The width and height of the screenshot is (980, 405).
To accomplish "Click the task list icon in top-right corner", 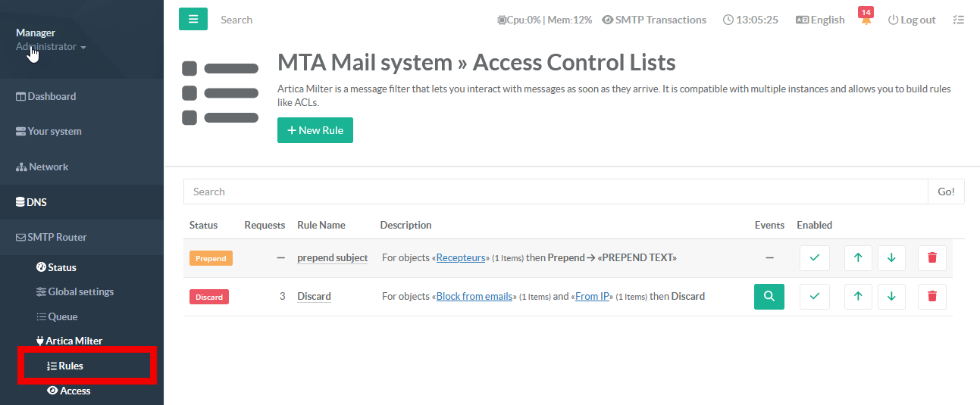I will click(x=958, y=20).
